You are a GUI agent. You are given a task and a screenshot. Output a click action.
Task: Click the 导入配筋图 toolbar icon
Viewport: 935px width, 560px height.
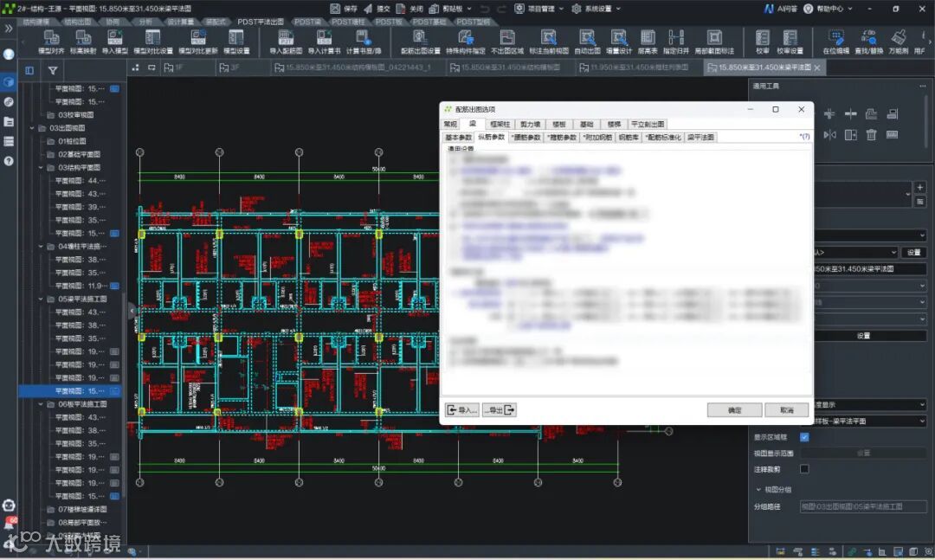pos(285,39)
